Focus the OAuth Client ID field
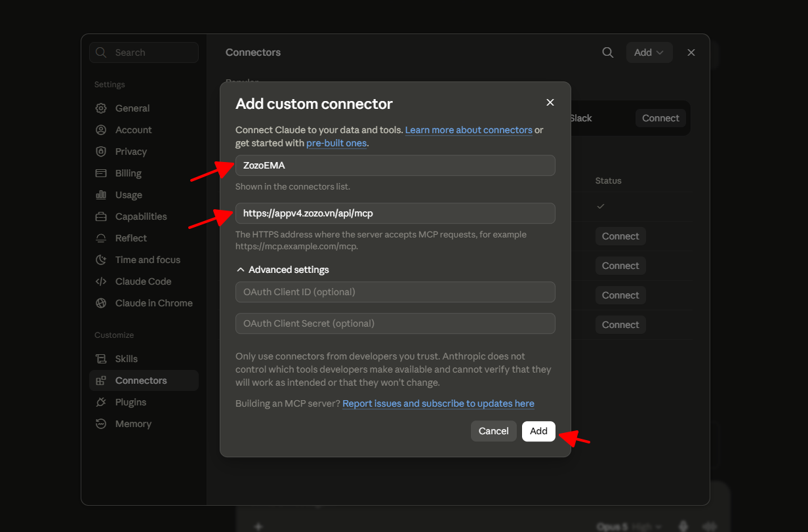 (x=395, y=292)
